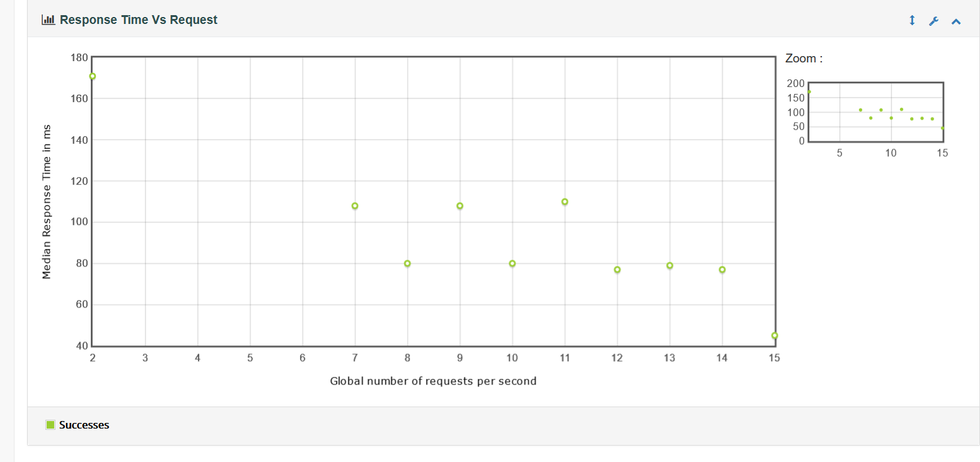Click the data point at 13 requests per second
The width and height of the screenshot is (980, 462).
669,265
